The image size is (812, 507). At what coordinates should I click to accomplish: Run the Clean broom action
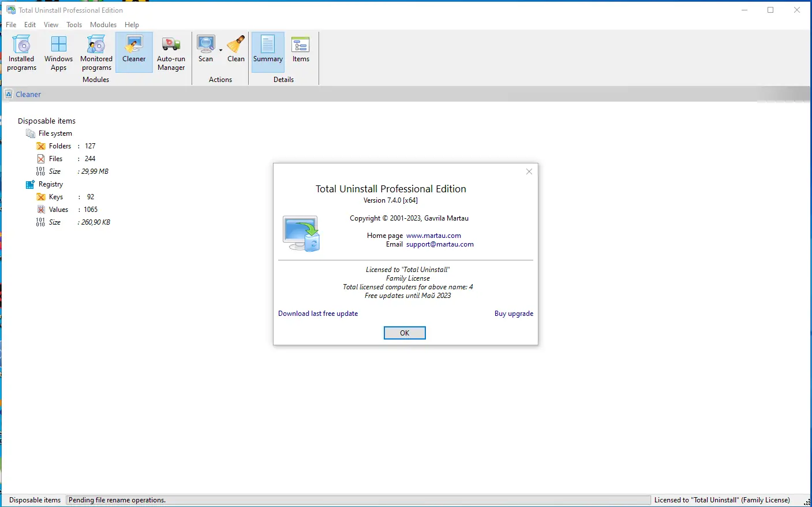pyautogui.click(x=235, y=49)
